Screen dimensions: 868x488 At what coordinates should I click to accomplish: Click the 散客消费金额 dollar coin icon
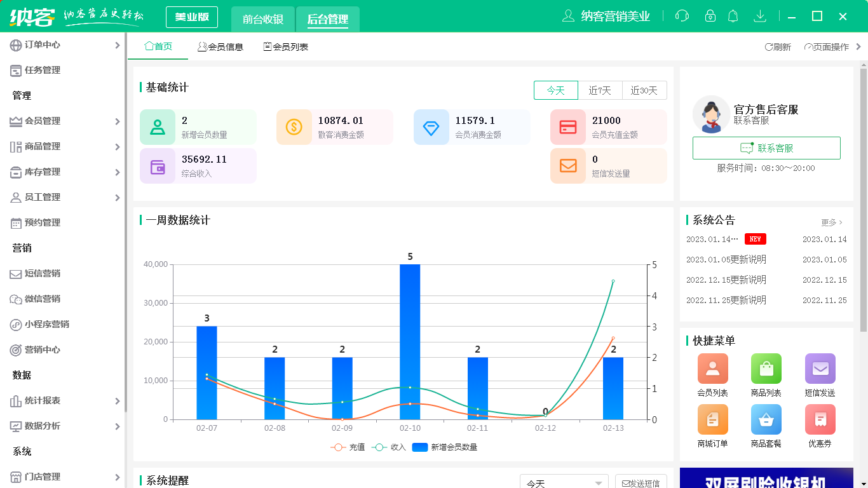294,127
